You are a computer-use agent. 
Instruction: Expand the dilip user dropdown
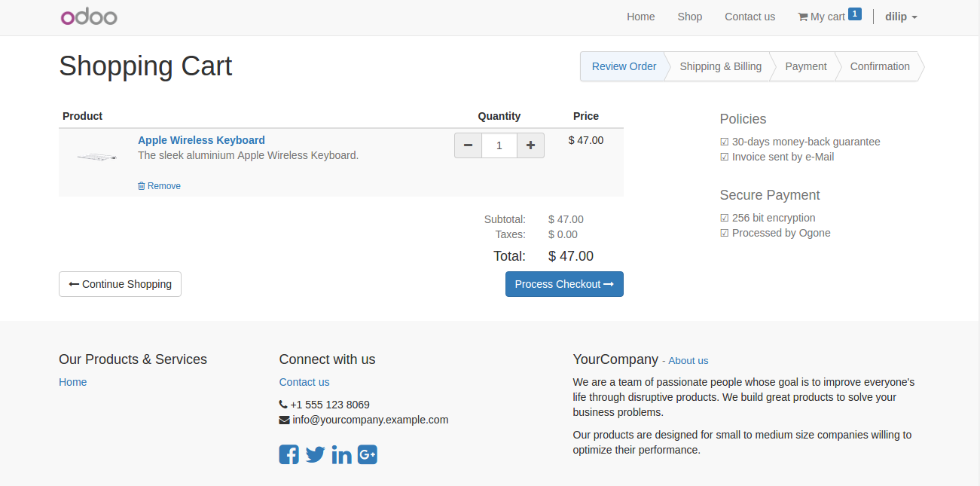click(x=901, y=17)
